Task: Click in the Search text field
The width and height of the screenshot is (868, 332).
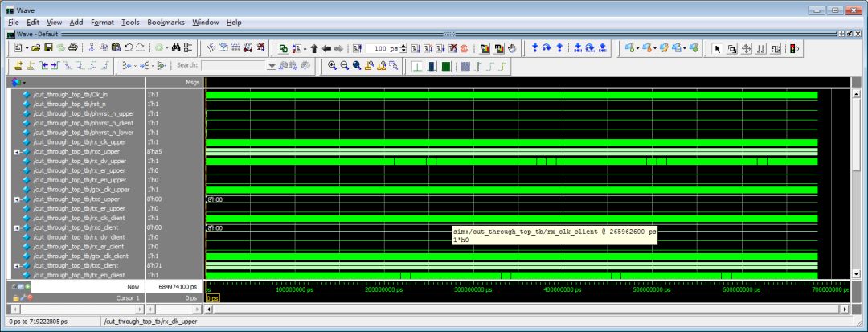Action: click(x=234, y=65)
